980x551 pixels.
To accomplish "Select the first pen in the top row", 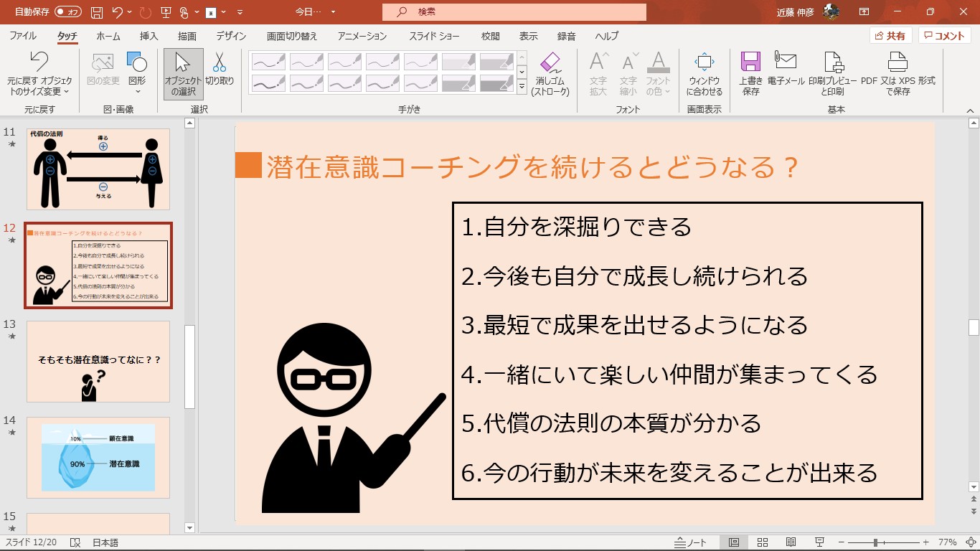I will [x=268, y=62].
